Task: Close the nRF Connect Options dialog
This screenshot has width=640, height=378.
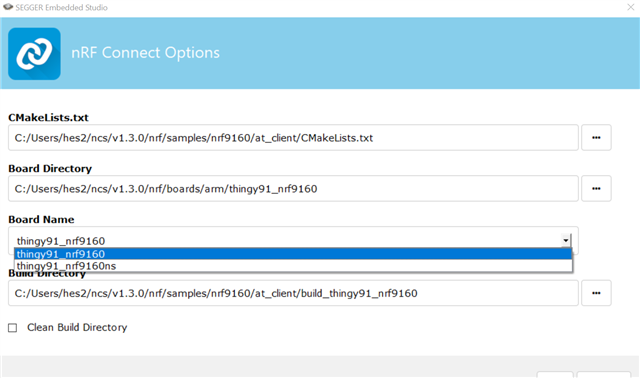Action: pos(631,7)
